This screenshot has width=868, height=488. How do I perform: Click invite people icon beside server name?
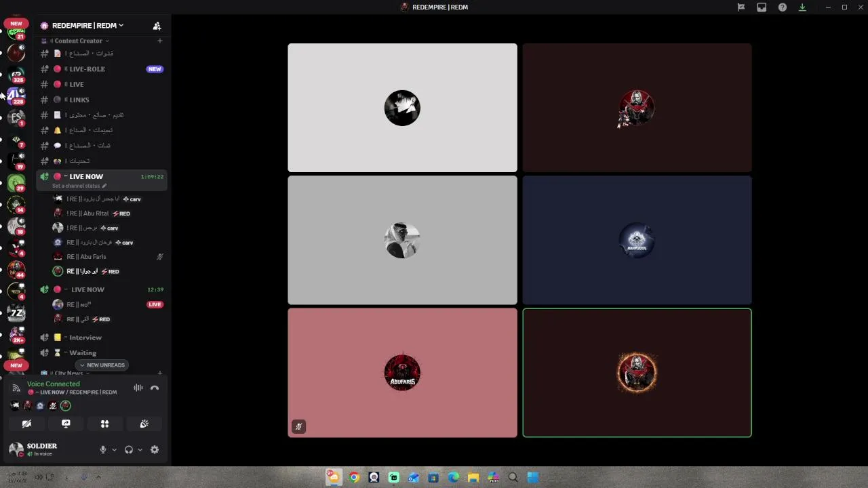tap(157, 26)
